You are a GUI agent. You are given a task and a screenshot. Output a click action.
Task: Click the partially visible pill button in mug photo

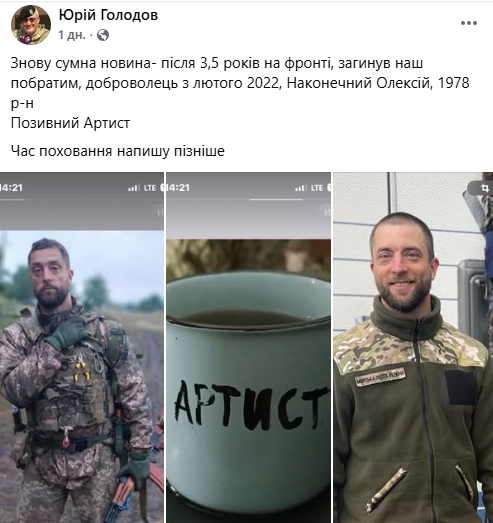point(325,212)
